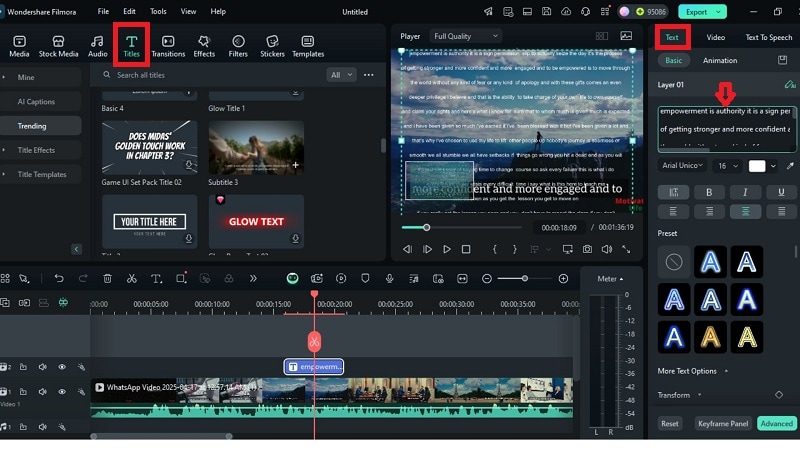The height and width of the screenshot is (450, 800).
Task: Open the Arial Unicode font dropdown
Action: point(682,165)
